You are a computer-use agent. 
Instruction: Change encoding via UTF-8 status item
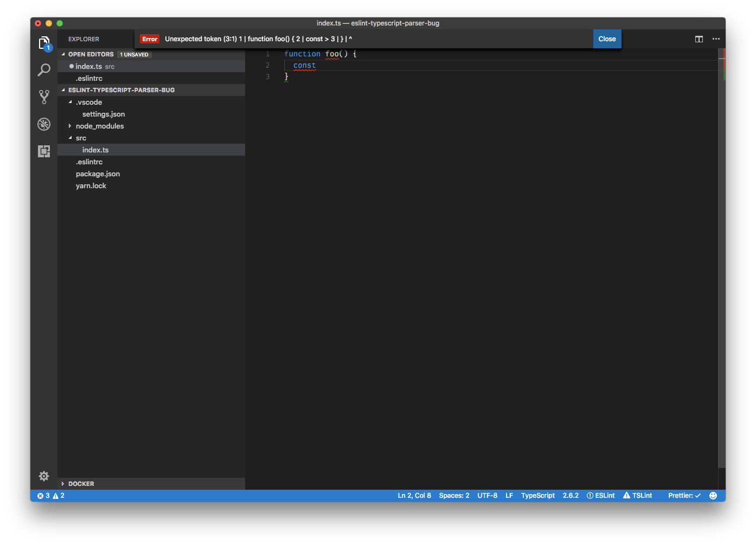[x=487, y=495]
